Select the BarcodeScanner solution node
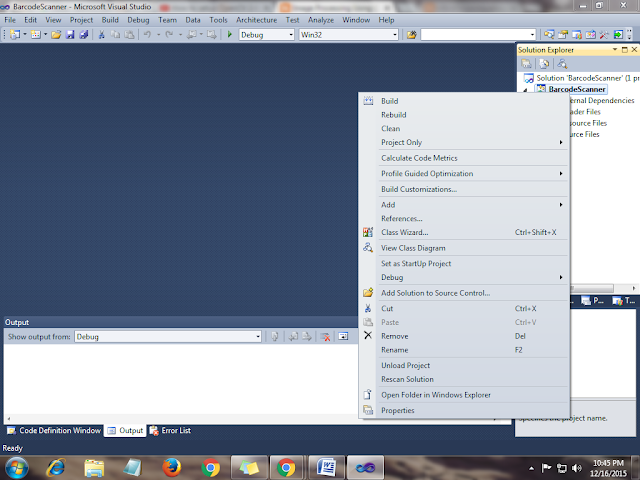This screenshot has width=640, height=480. click(x=580, y=78)
